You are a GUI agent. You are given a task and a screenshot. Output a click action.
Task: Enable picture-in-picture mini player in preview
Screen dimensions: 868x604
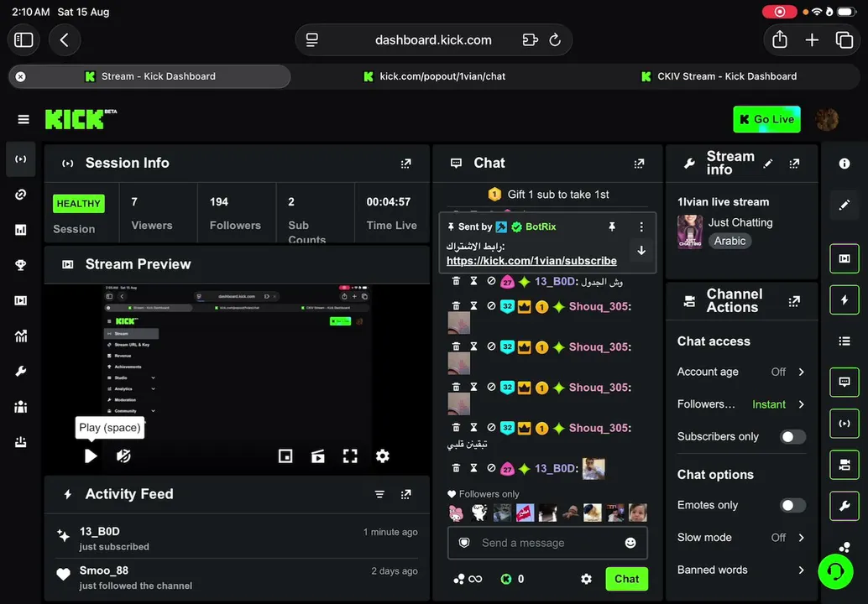tap(285, 456)
